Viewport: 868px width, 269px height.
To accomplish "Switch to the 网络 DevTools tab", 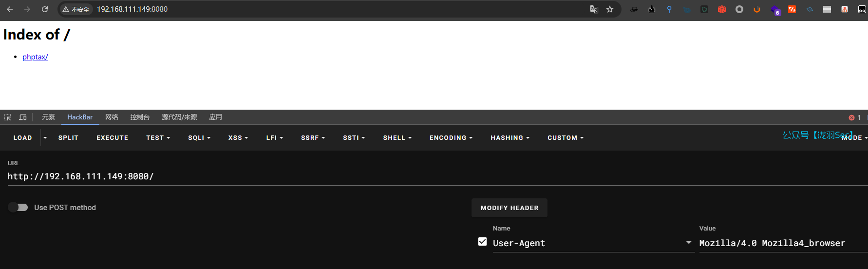I will point(112,117).
